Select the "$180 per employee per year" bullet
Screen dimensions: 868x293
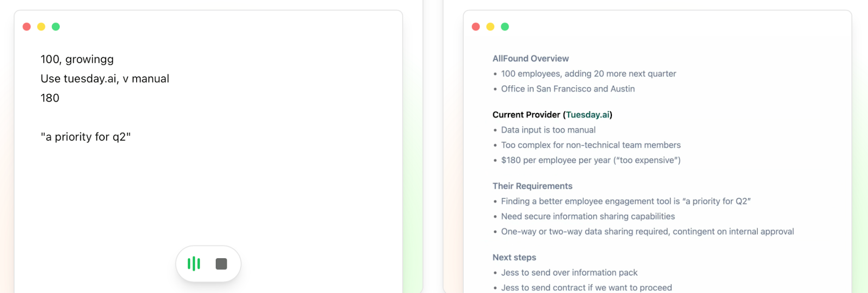coord(591,160)
